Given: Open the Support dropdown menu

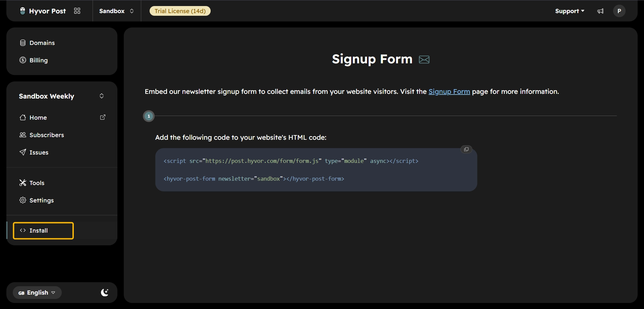Looking at the screenshot, I should pos(570,11).
